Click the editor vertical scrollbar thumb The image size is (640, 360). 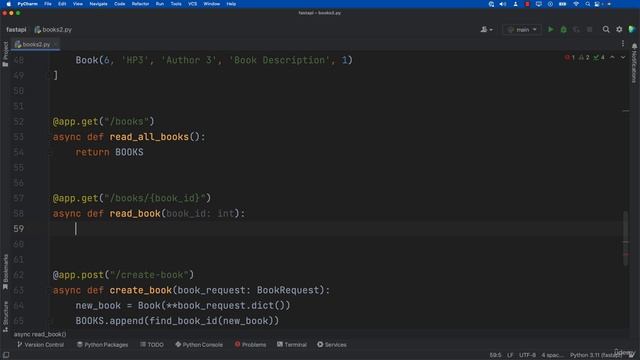(626, 238)
